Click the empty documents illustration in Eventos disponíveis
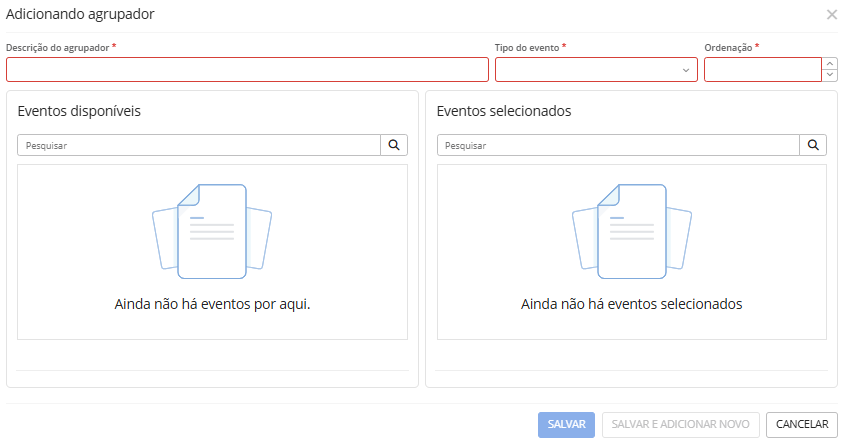Viewport: 843px width, 441px height. (212, 231)
